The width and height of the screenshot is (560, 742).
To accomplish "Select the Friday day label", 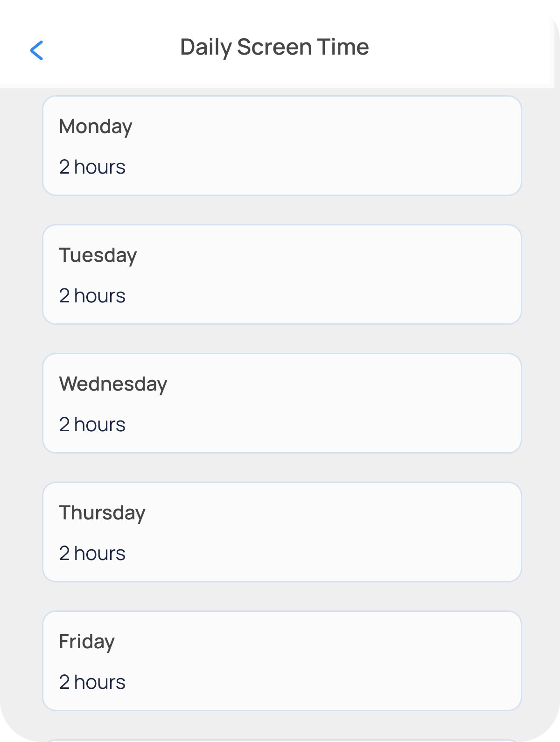I will (x=87, y=642).
